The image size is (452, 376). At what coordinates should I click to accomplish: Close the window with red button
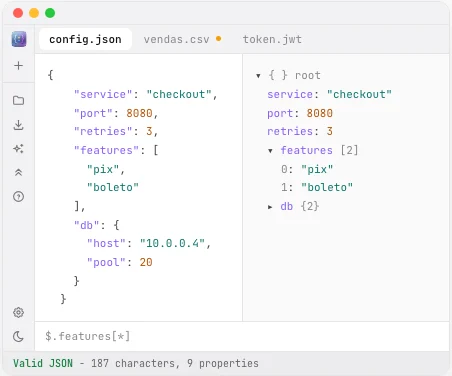click(x=18, y=13)
